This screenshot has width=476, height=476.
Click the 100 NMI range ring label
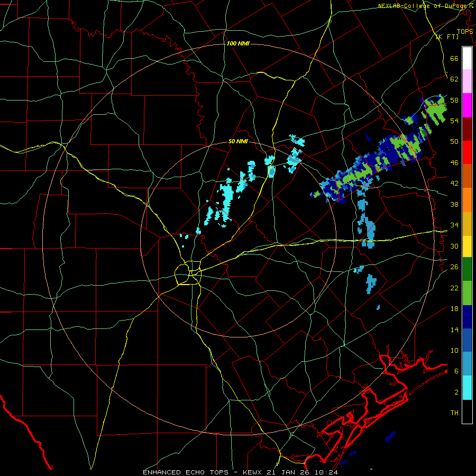tap(238, 44)
